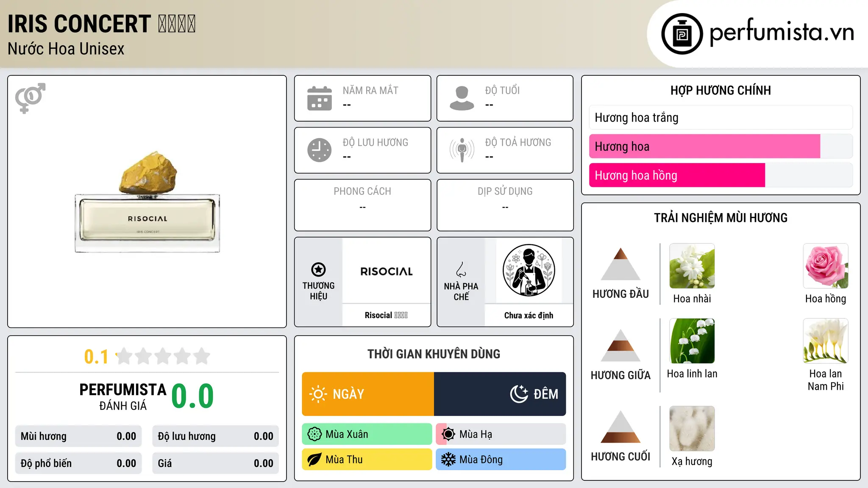Click the sun icon for Mùa Hạ
This screenshot has width=868, height=488.
click(x=448, y=434)
